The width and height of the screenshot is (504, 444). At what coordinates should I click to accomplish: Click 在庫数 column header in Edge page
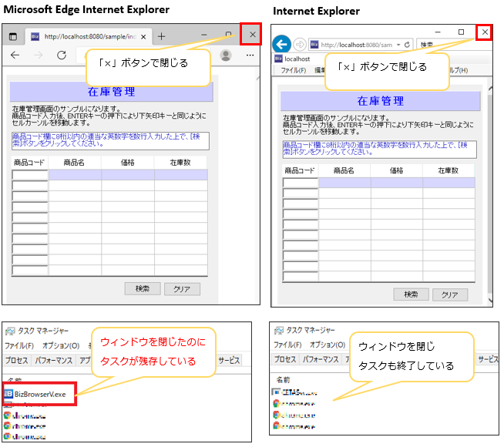180,163
